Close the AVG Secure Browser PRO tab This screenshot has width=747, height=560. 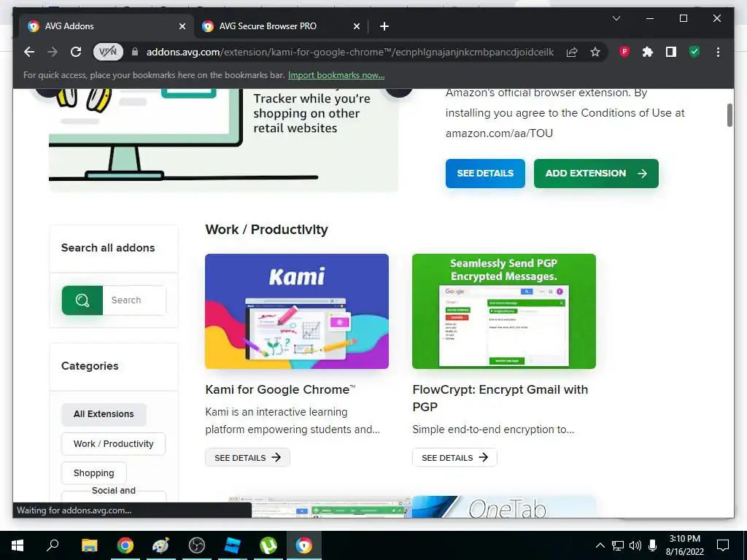356,26
